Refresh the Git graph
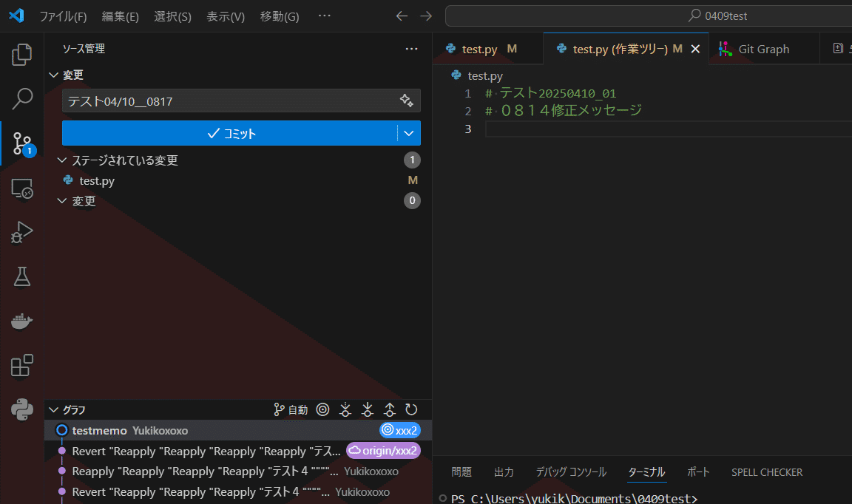852x504 pixels. pyautogui.click(x=411, y=409)
